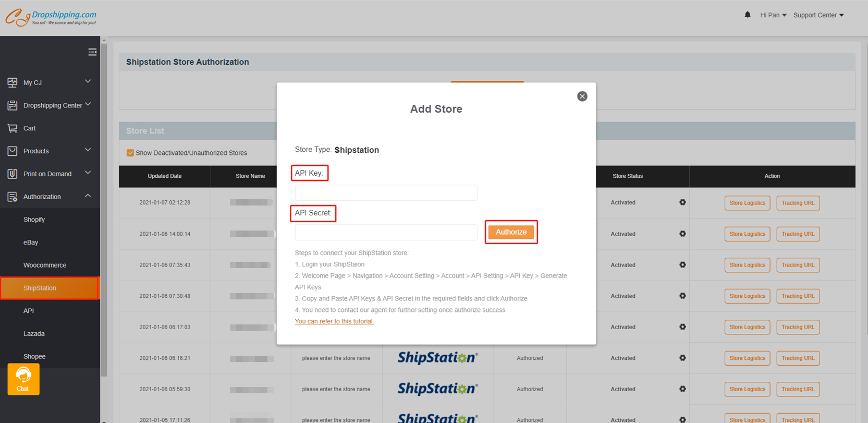
Task: Click the API Secret input field
Action: (386, 233)
